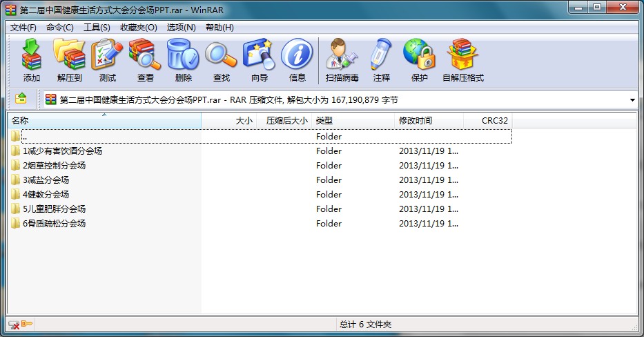
Task: Click folder icon of 6骨质疏松分会场
Action: coord(16,223)
